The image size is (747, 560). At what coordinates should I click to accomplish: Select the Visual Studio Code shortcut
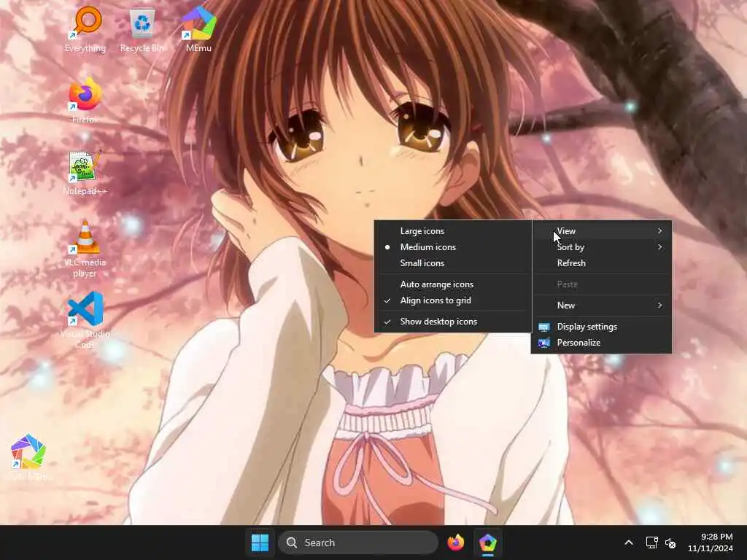click(x=86, y=320)
